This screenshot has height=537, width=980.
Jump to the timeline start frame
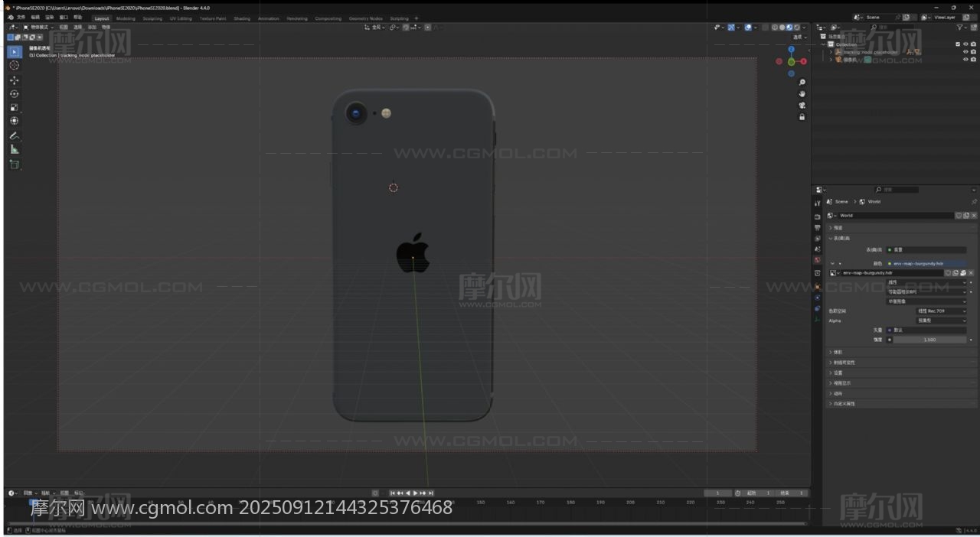(x=393, y=493)
